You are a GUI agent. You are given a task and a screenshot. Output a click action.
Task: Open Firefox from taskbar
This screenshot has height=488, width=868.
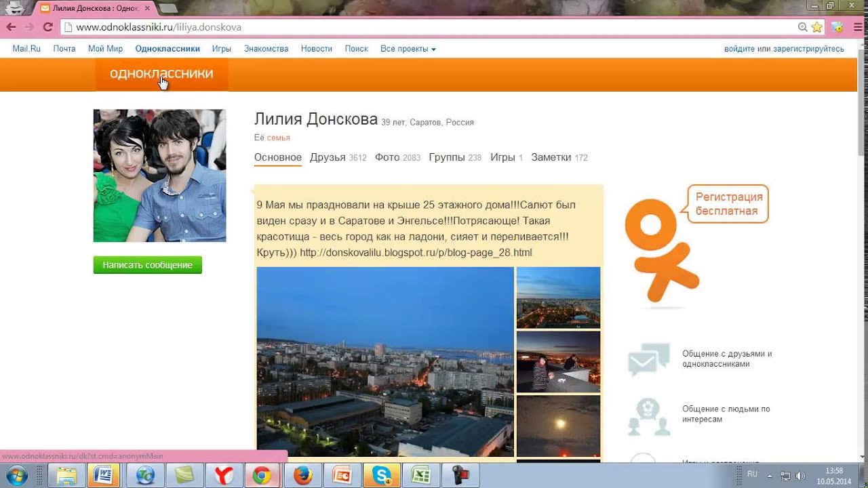(302, 476)
